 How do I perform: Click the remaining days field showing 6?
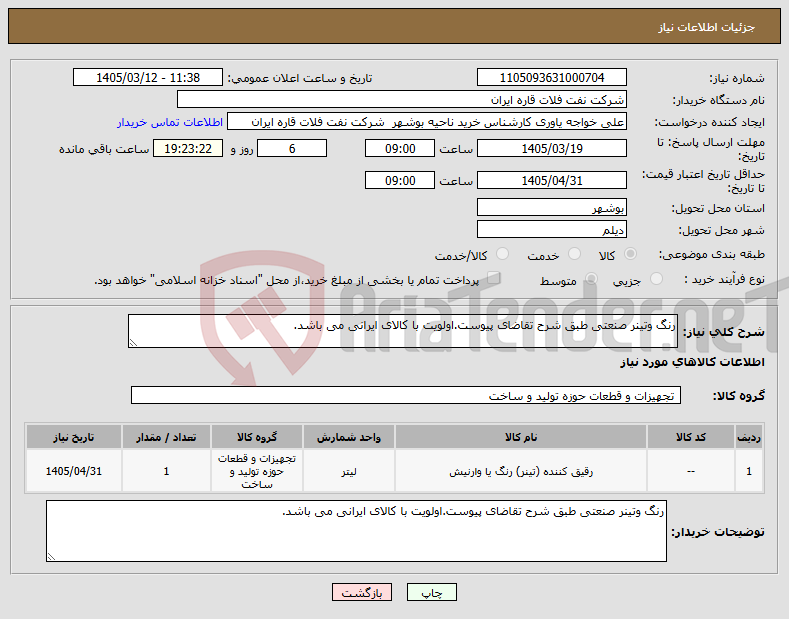click(x=292, y=148)
